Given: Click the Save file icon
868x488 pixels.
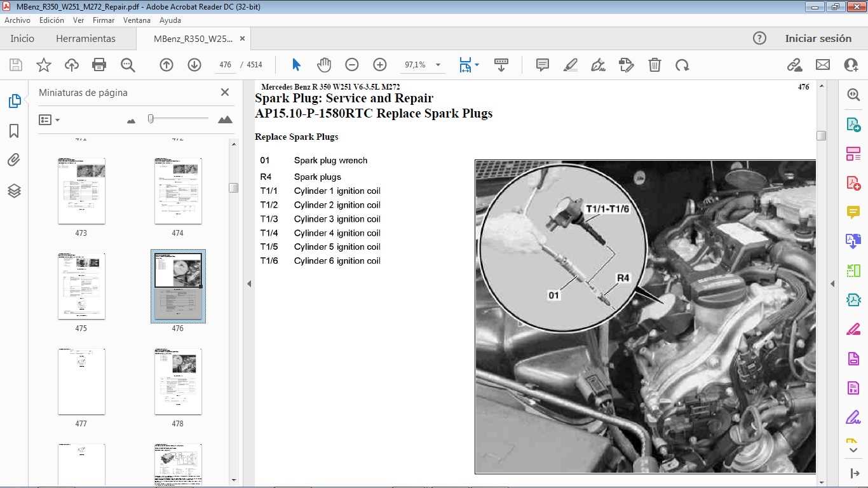Looking at the screenshot, I should tap(16, 65).
